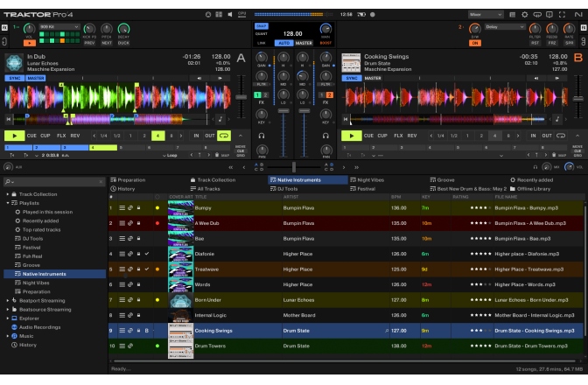Viewport: 588px width, 385px height.
Task: Delete cue point with Deck A trash icon
Action: point(217,155)
